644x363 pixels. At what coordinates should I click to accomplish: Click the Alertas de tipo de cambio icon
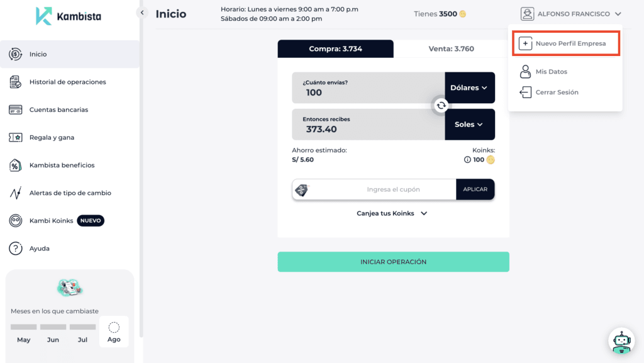coord(16,193)
